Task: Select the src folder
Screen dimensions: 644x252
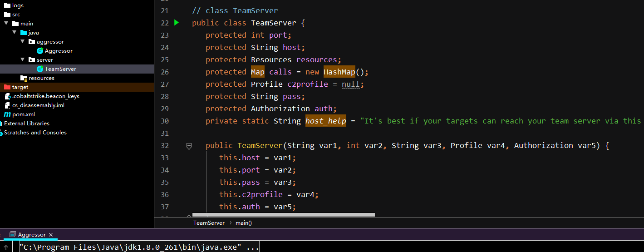Action: (16, 15)
